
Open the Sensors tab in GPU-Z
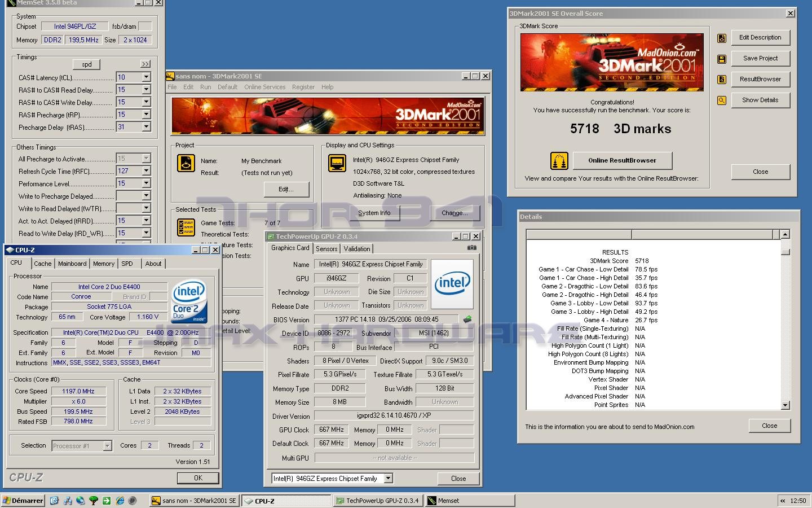coord(326,249)
